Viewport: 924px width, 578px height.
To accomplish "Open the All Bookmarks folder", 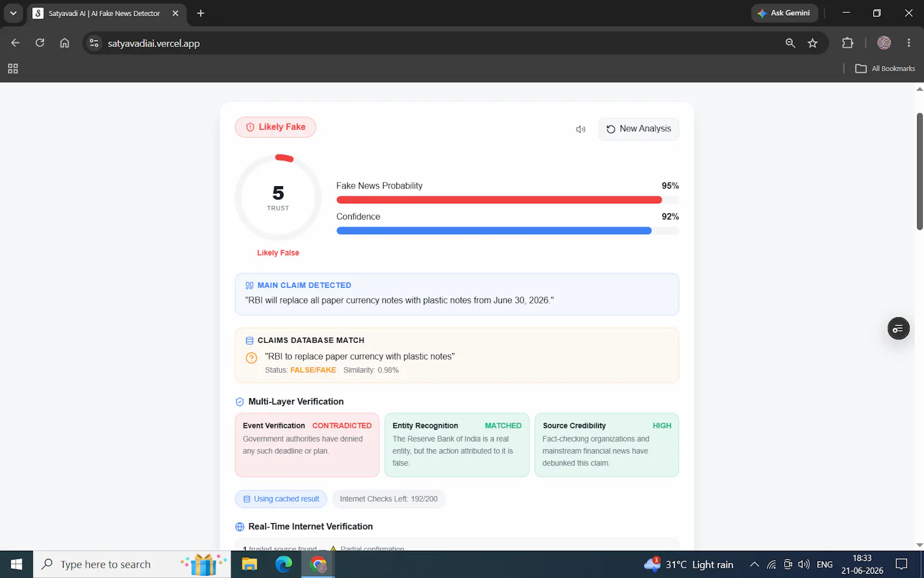I will click(x=885, y=68).
